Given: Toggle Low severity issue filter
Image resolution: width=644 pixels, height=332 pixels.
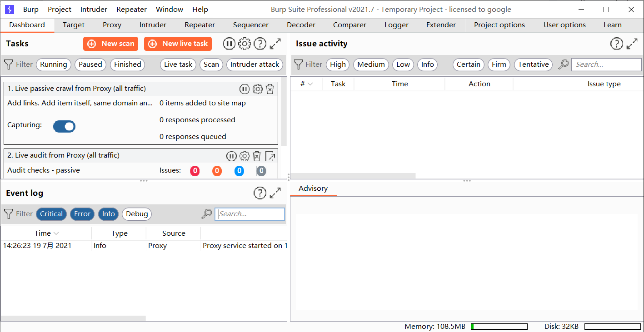Looking at the screenshot, I should 403,64.
